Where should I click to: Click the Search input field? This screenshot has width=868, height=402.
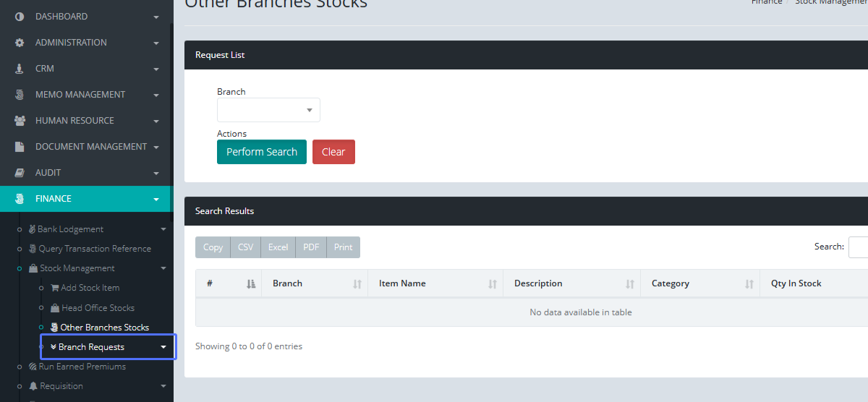click(x=858, y=247)
